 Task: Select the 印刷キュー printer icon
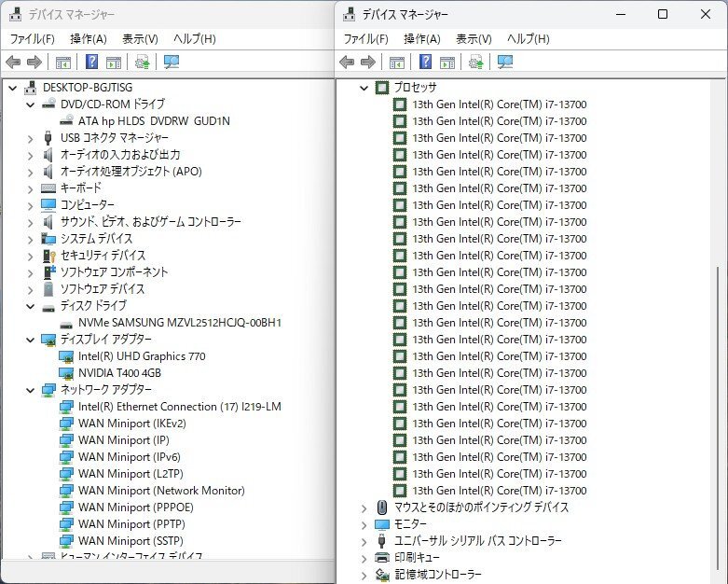click(381, 558)
